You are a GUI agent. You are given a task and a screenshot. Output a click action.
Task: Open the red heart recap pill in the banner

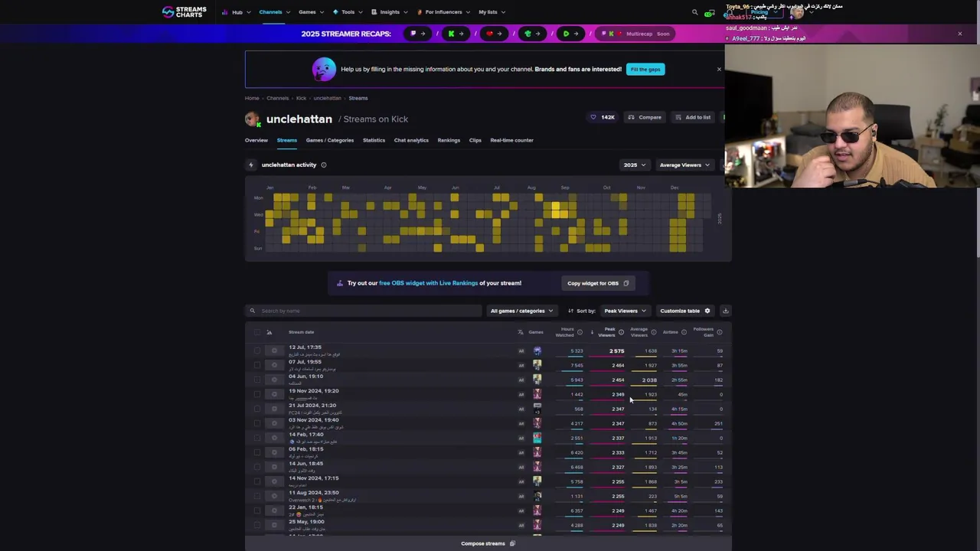click(x=494, y=34)
